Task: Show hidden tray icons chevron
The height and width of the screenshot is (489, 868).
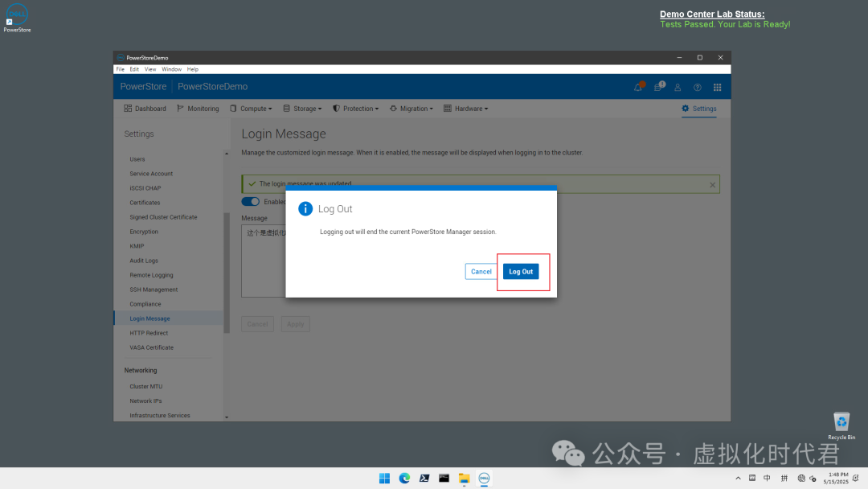Action: [x=738, y=478]
